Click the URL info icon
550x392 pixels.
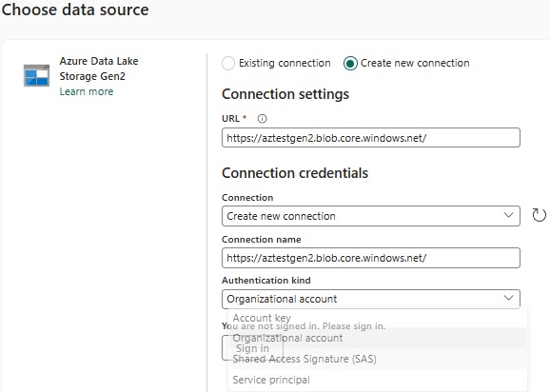tap(262, 119)
